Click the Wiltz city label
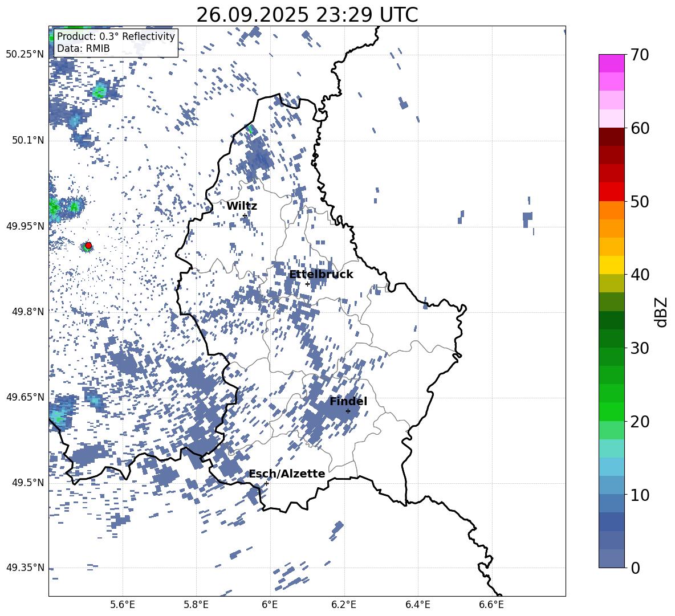This screenshot has width=675, height=616. (242, 206)
